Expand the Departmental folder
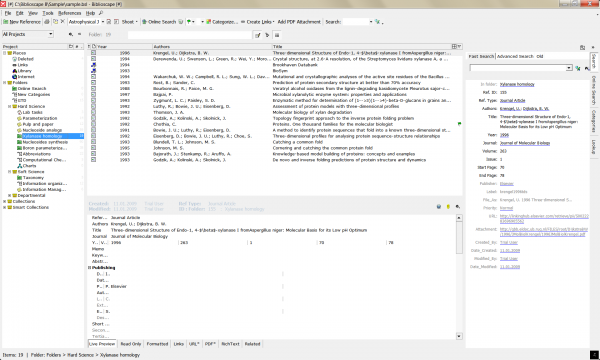 click(10, 195)
